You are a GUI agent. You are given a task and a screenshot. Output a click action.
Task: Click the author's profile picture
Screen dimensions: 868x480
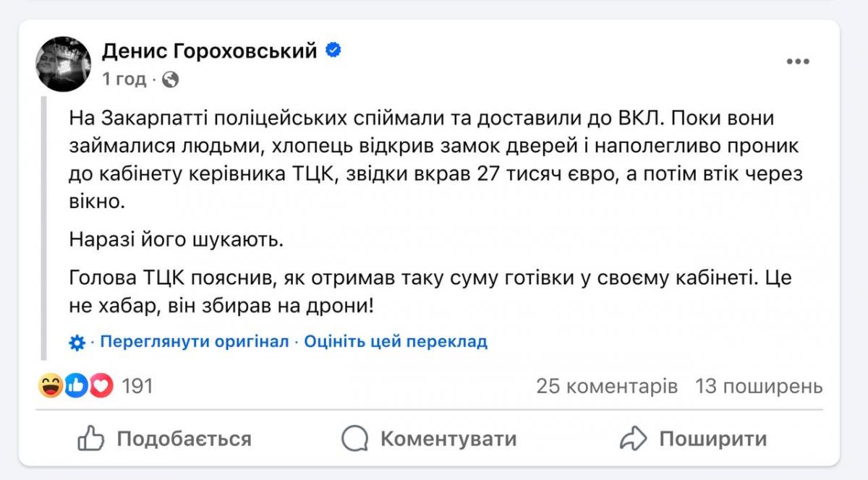click(x=64, y=64)
